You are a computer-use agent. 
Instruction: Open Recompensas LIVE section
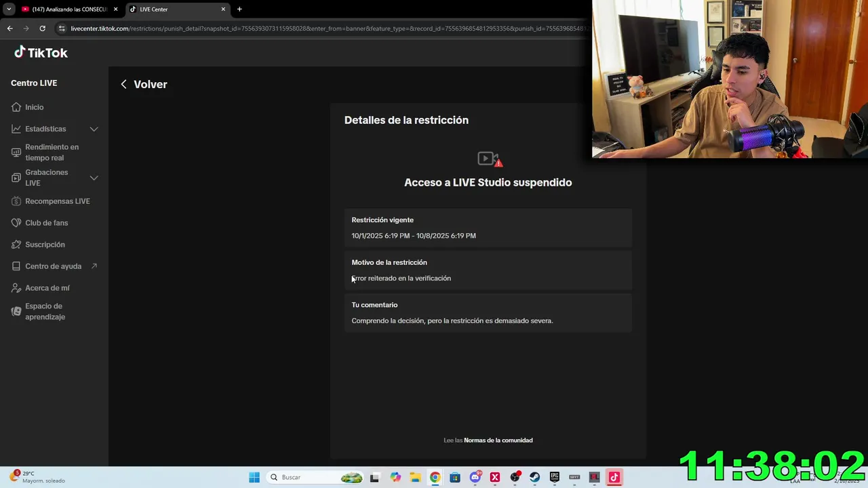tap(58, 201)
